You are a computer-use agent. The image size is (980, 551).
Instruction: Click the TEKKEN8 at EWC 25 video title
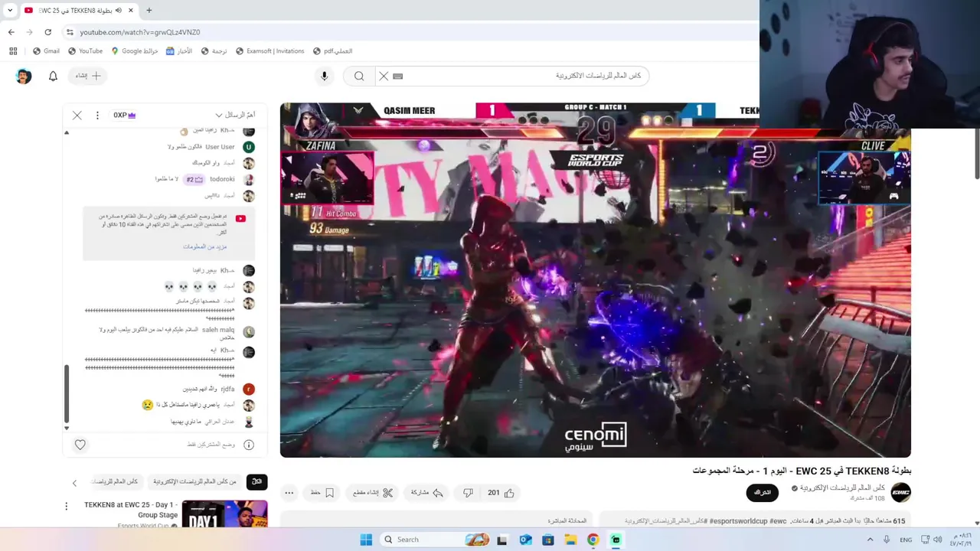131,510
